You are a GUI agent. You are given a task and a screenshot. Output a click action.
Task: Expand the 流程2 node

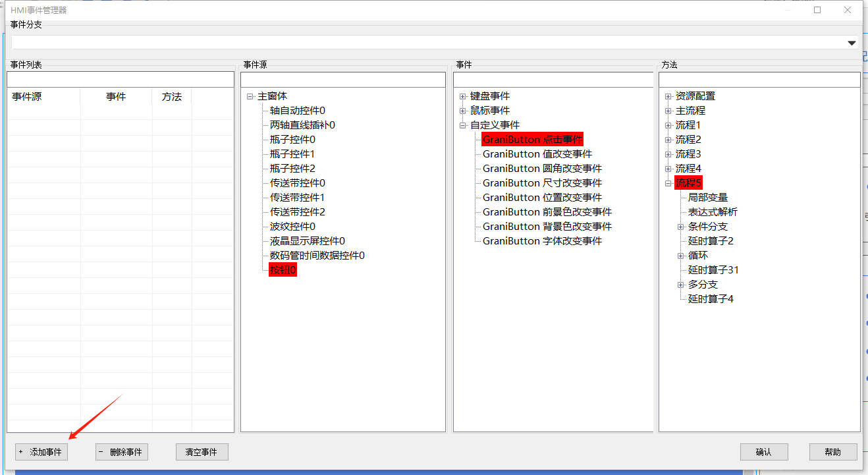[x=668, y=140]
